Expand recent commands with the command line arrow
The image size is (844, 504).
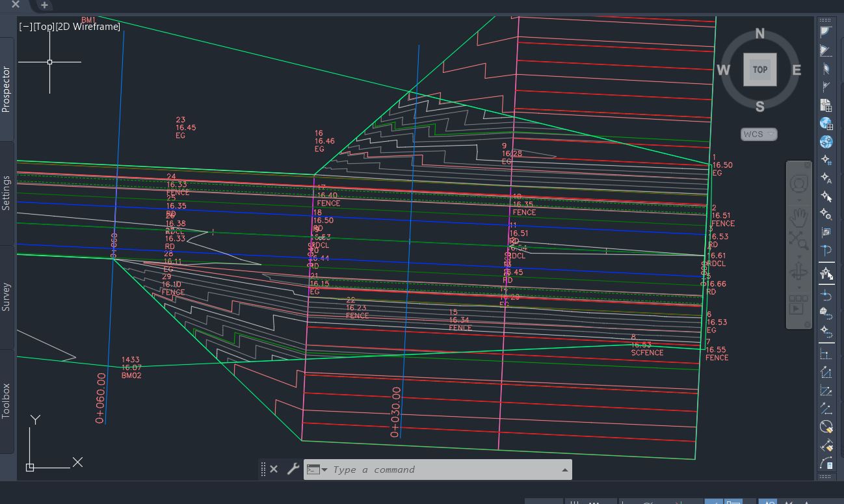pyautogui.click(x=564, y=469)
